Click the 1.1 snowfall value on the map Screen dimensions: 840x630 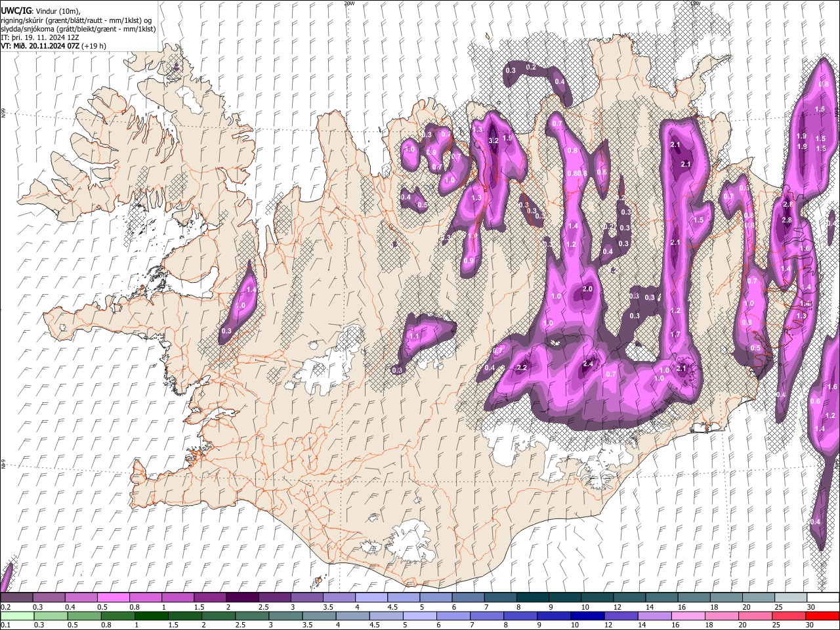(414, 336)
